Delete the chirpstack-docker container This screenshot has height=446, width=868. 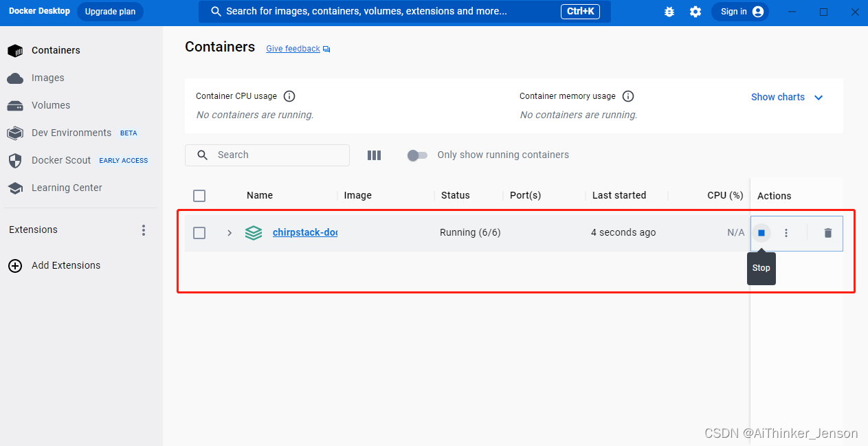827,232
